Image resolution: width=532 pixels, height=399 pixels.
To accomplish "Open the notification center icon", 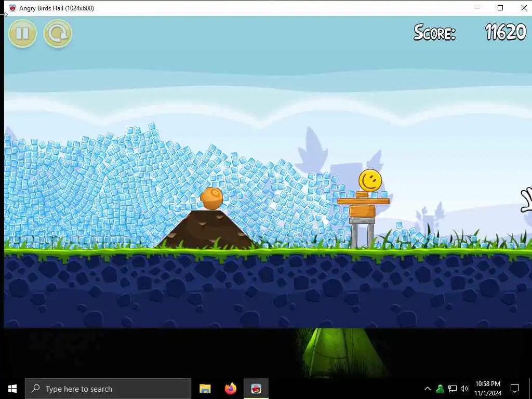I will click(x=515, y=389).
